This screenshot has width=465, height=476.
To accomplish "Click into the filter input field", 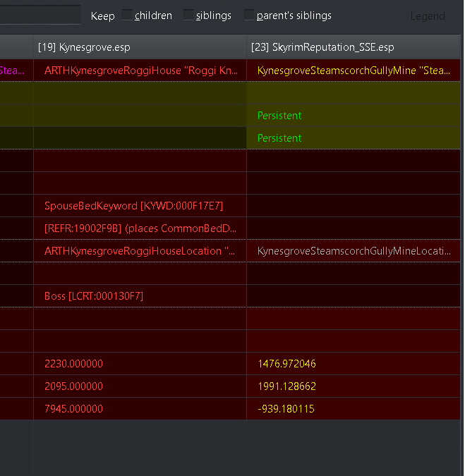I will [x=40, y=15].
